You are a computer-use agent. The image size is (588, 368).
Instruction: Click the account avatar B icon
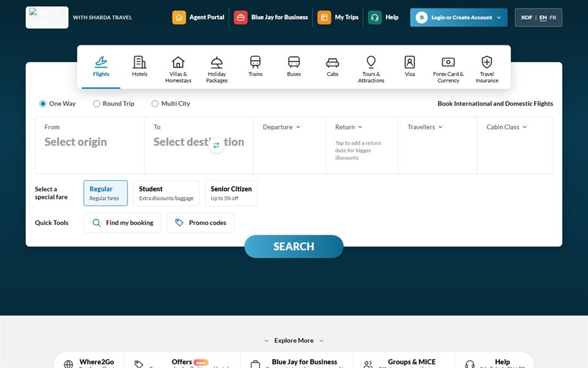point(421,17)
